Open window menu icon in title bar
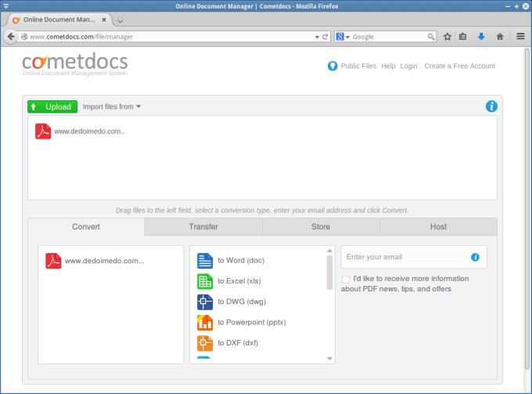The width and height of the screenshot is (532, 394). [5, 5]
